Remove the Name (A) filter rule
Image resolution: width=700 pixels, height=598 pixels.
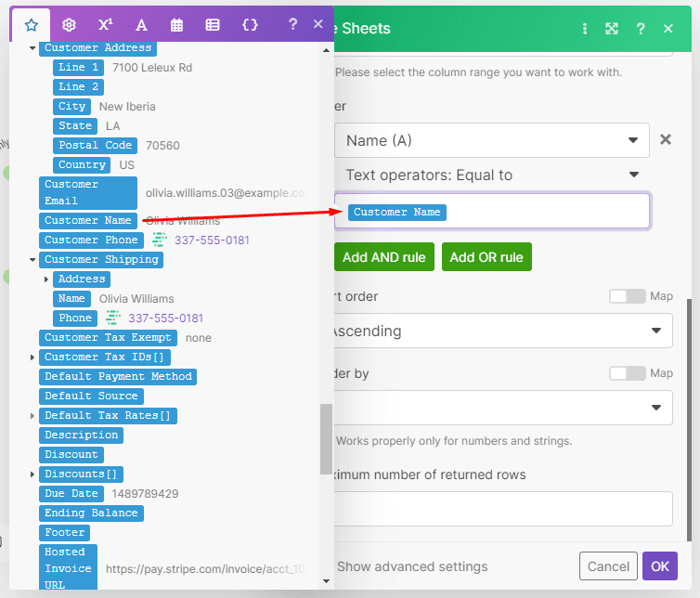(665, 140)
